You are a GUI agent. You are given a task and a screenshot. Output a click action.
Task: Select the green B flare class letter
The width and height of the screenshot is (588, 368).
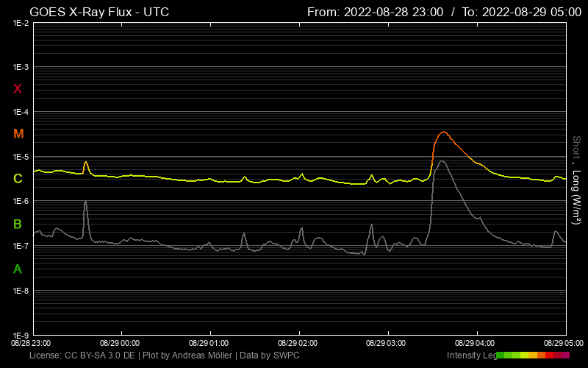[x=17, y=224]
